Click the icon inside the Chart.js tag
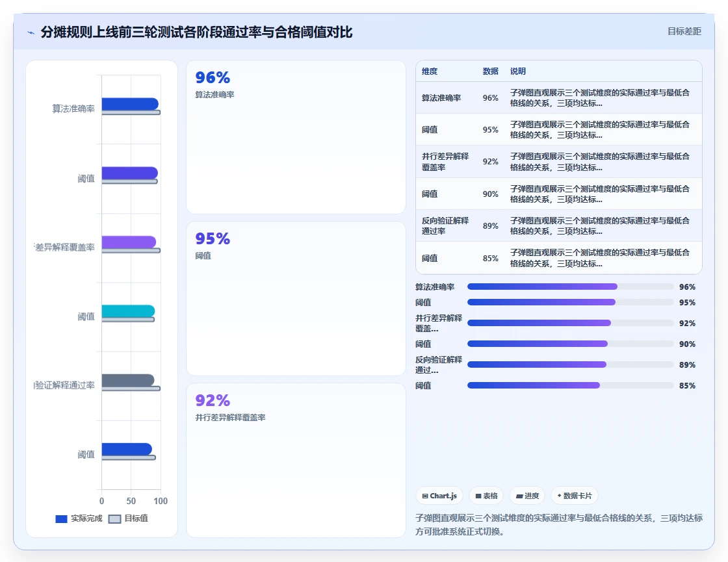 (425, 496)
